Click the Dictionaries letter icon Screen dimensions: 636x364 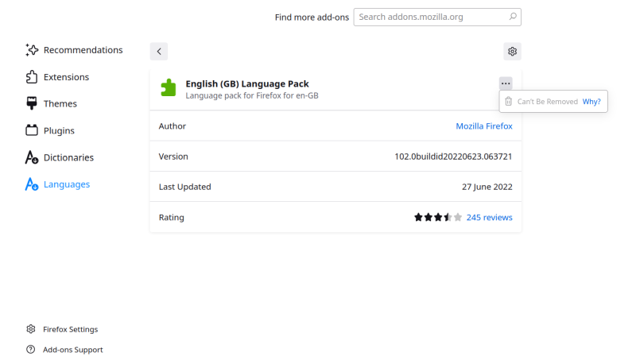(32, 157)
